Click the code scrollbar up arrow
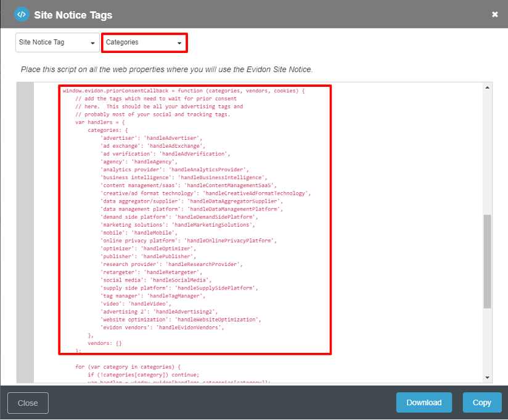The height and width of the screenshot is (420, 508). (487, 87)
